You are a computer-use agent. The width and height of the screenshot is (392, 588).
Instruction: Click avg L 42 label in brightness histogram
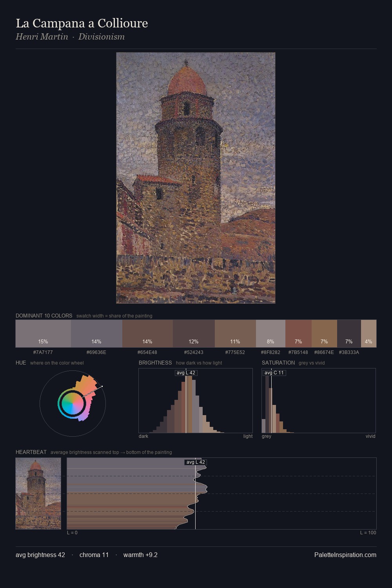pyautogui.click(x=186, y=373)
